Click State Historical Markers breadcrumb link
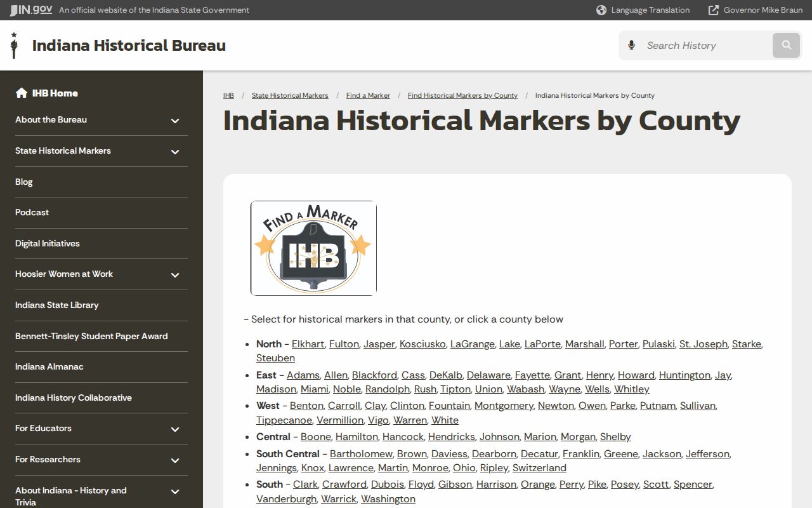Screen dimensions: 812x508 [x=290, y=95]
